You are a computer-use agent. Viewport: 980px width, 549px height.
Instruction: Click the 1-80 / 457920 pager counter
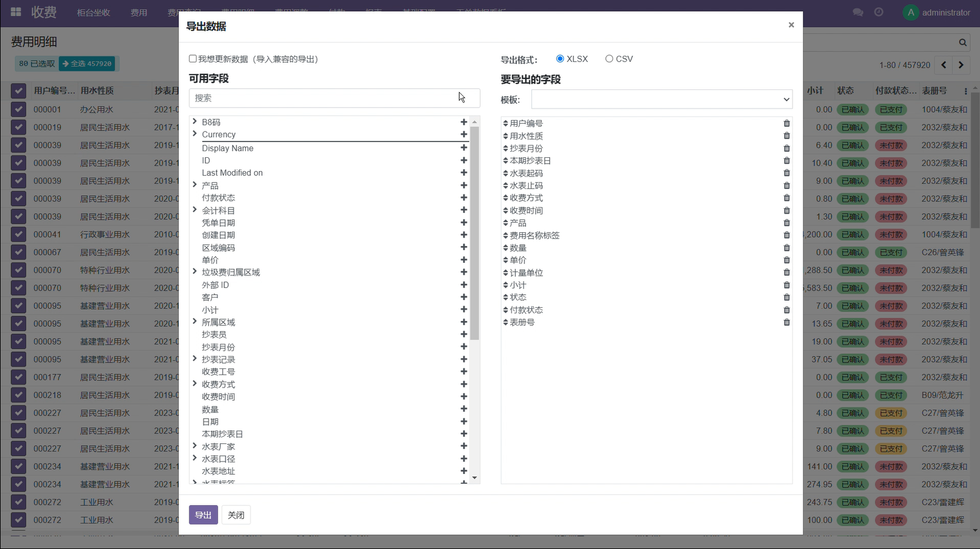pos(904,65)
